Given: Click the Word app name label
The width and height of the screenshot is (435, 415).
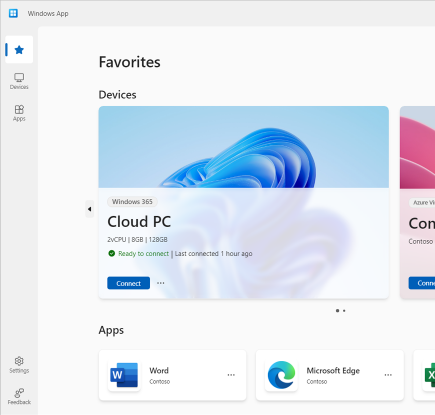Looking at the screenshot, I should (159, 371).
